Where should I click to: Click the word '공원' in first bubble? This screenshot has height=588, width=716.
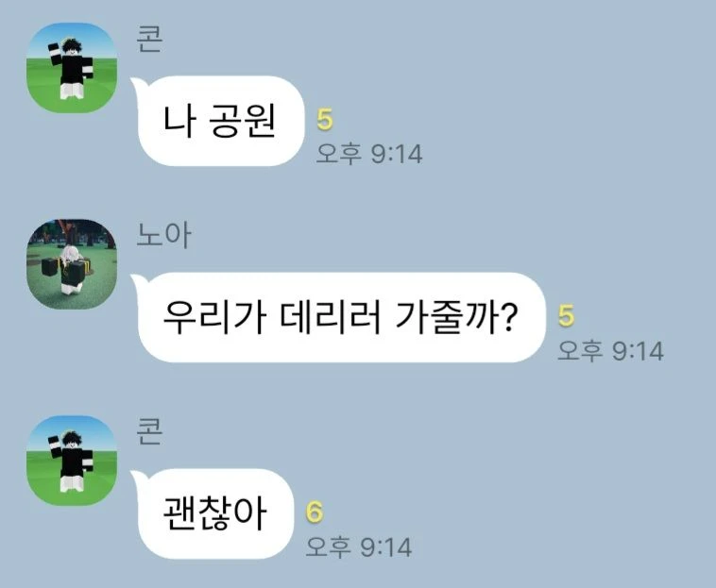243,122
